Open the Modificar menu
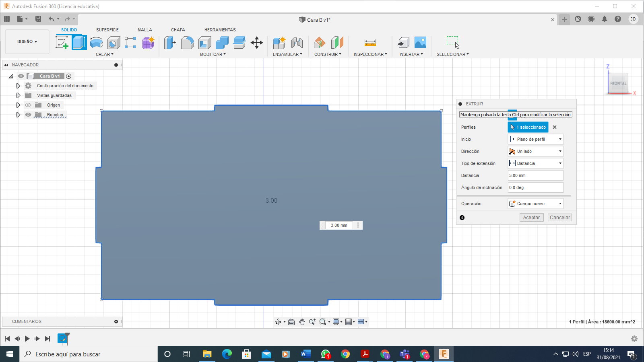Screen dimensions: 644x362 (x=213, y=54)
